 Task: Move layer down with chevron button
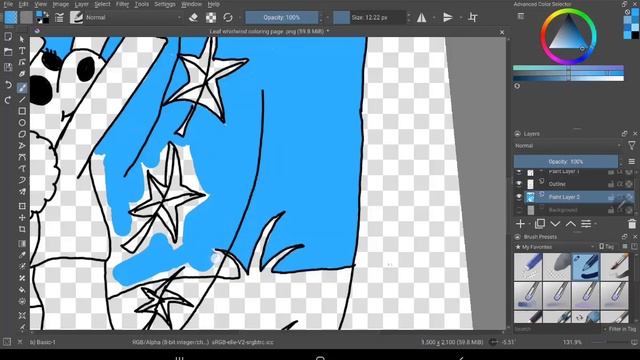pyautogui.click(x=555, y=224)
